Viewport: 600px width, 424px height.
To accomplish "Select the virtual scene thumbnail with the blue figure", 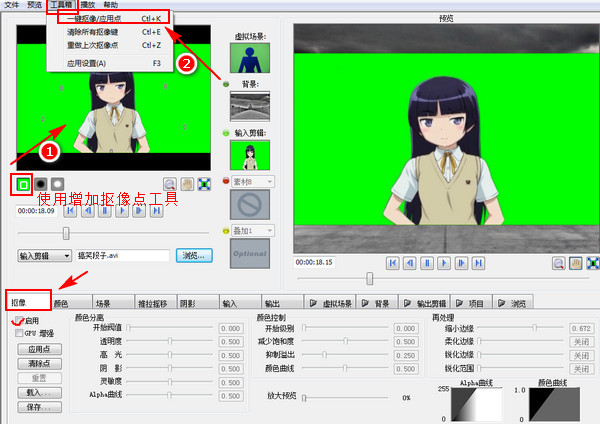I will (250, 58).
